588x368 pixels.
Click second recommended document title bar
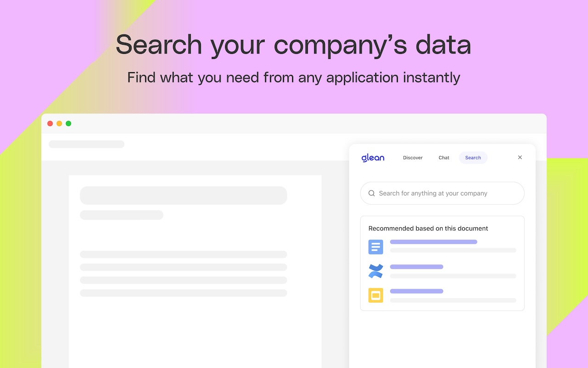pos(417,267)
